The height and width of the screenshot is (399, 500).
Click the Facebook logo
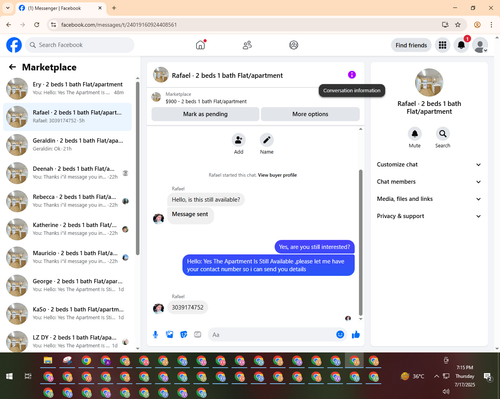(14, 45)
